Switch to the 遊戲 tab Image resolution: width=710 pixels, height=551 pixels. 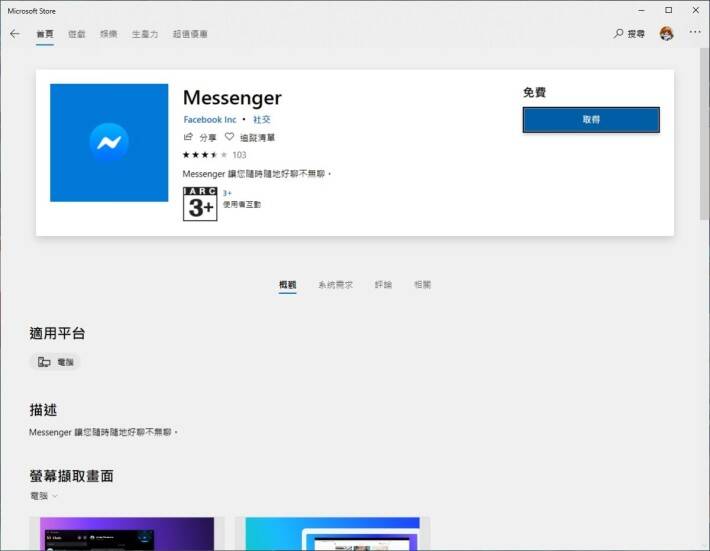tap(77, 34)
